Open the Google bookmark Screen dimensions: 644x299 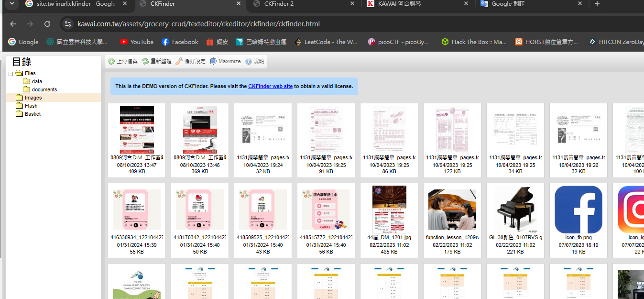23,42
